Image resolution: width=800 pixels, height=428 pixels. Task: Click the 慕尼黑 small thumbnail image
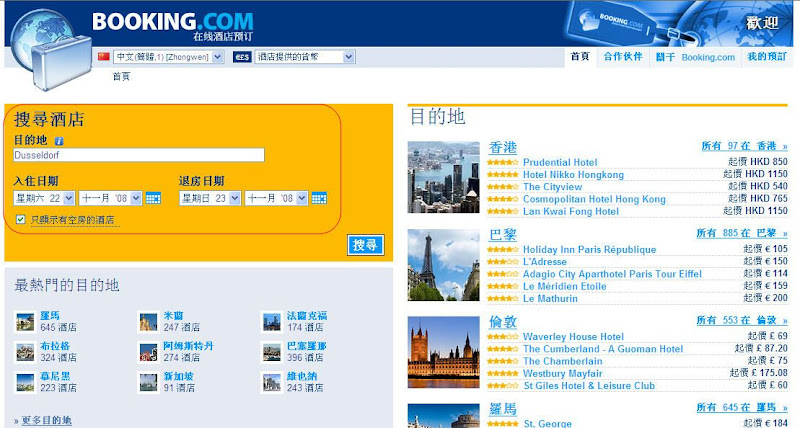tap(25, 382)
